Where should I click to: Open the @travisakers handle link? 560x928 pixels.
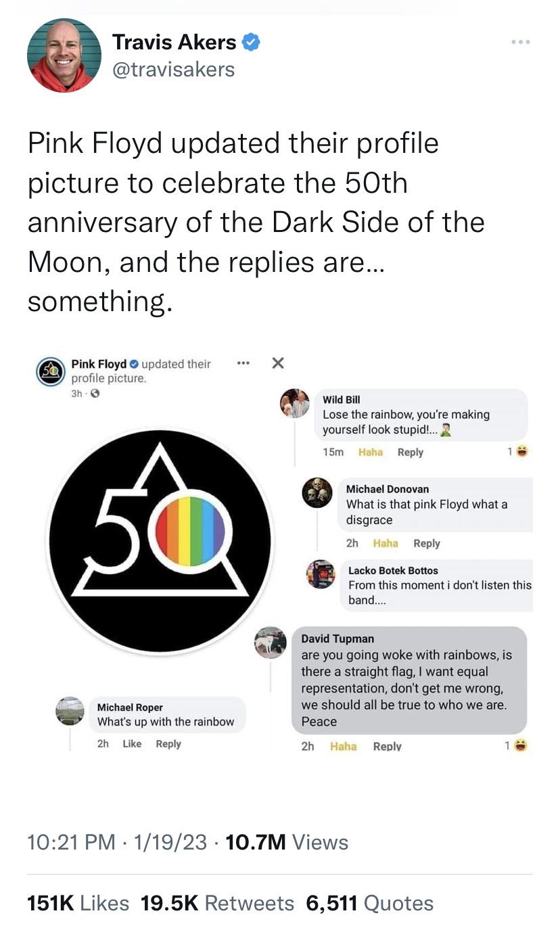click(173, 69)
